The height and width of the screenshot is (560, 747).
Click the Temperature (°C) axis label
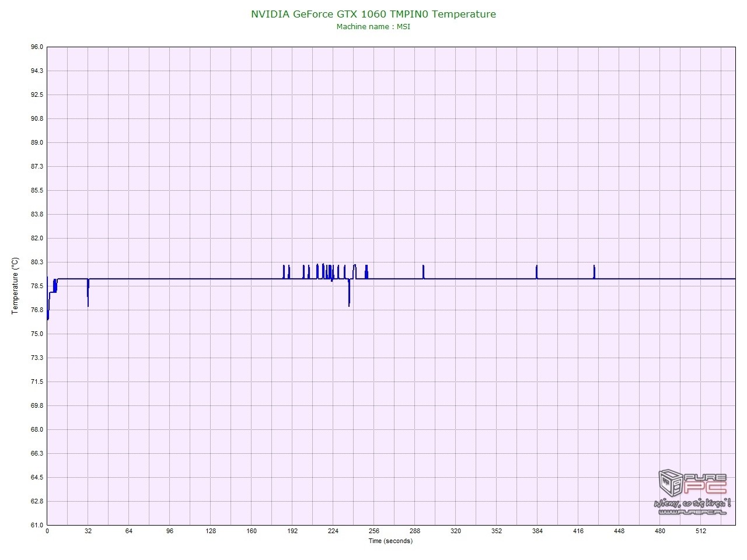15,286
